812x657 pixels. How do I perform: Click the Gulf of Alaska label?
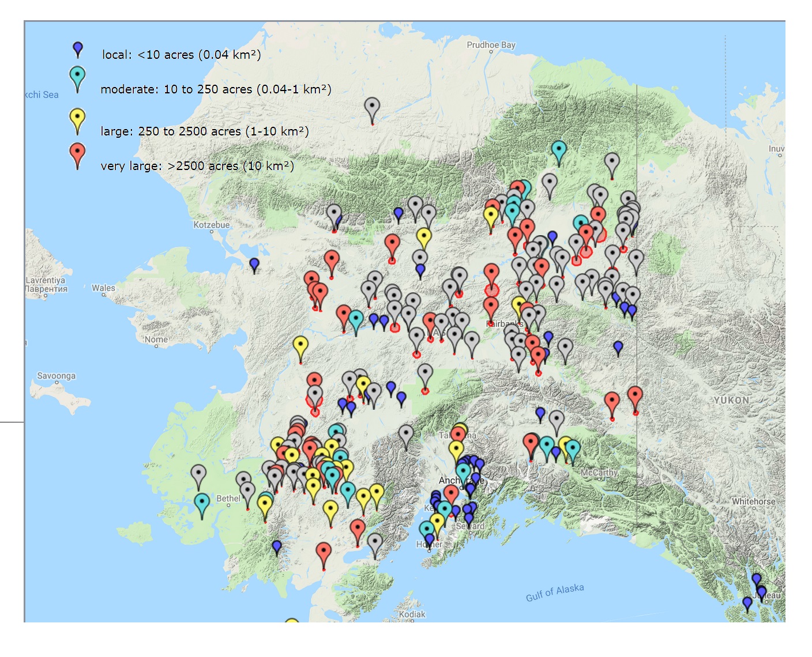click(x=555, y=592)
